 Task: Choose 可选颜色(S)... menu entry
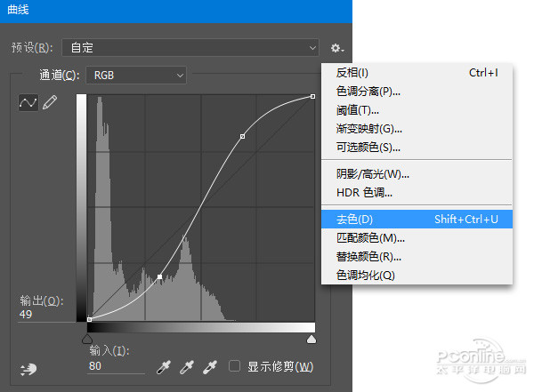[417, 148]
